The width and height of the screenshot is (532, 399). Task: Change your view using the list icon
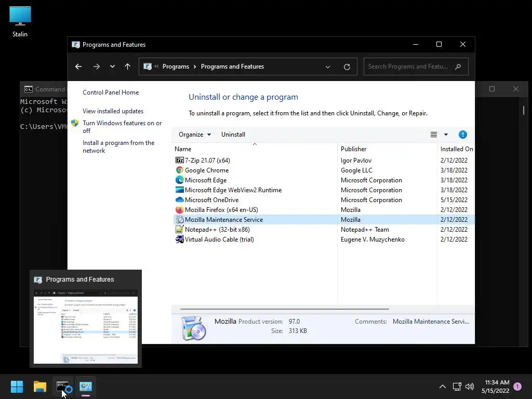pos(434,135)
